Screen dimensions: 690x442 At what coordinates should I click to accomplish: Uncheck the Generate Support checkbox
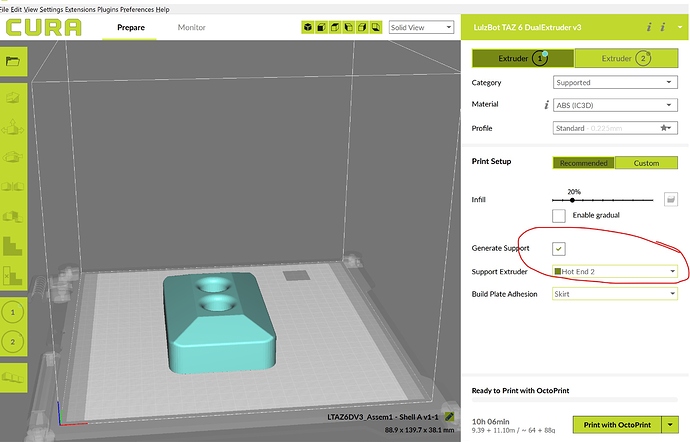point(559,249)
